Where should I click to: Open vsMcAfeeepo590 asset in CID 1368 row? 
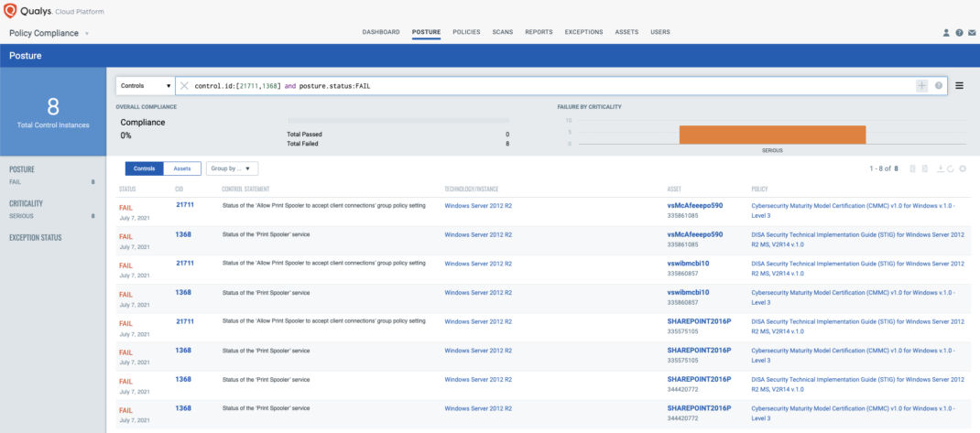tap(695, 234)
